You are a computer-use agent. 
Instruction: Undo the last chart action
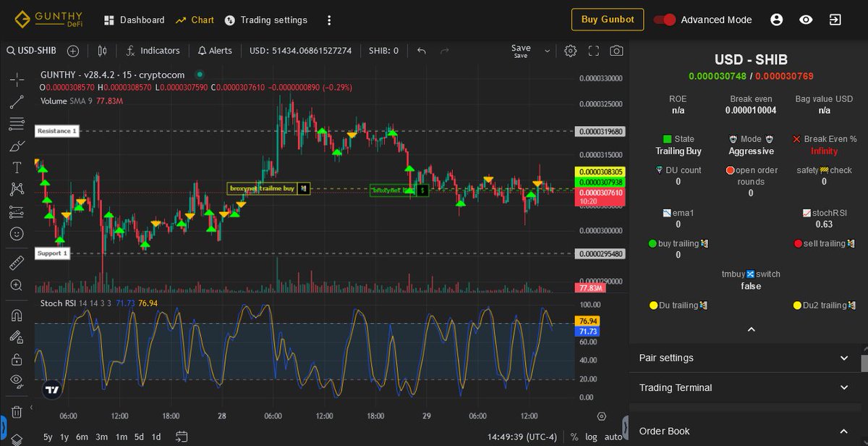coord(422,51)
